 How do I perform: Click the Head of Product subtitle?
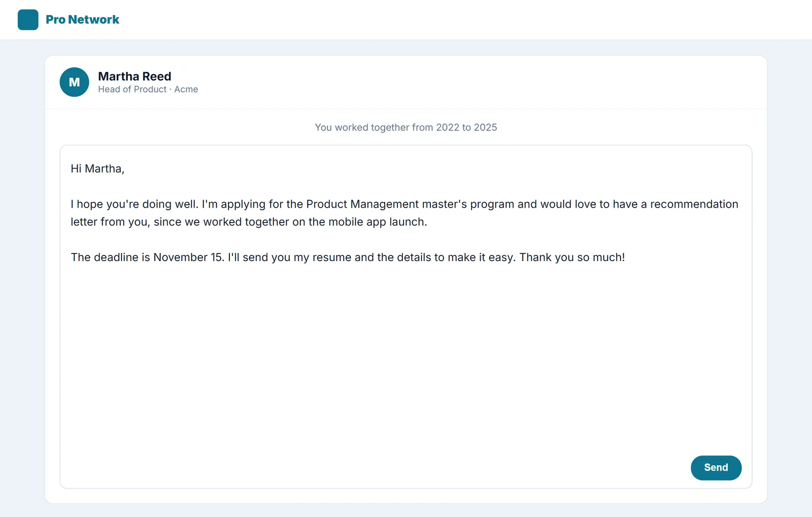pos(132,89)
